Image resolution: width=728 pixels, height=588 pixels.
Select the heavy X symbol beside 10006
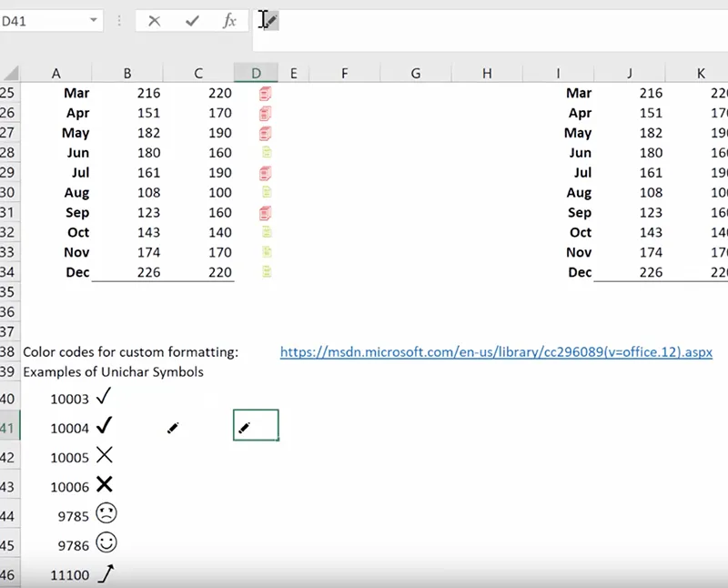(105, 484)
